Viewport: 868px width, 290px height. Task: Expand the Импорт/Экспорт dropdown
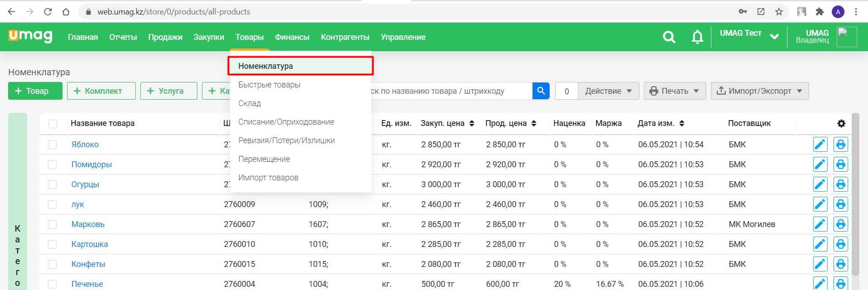[x=759, y=91]
